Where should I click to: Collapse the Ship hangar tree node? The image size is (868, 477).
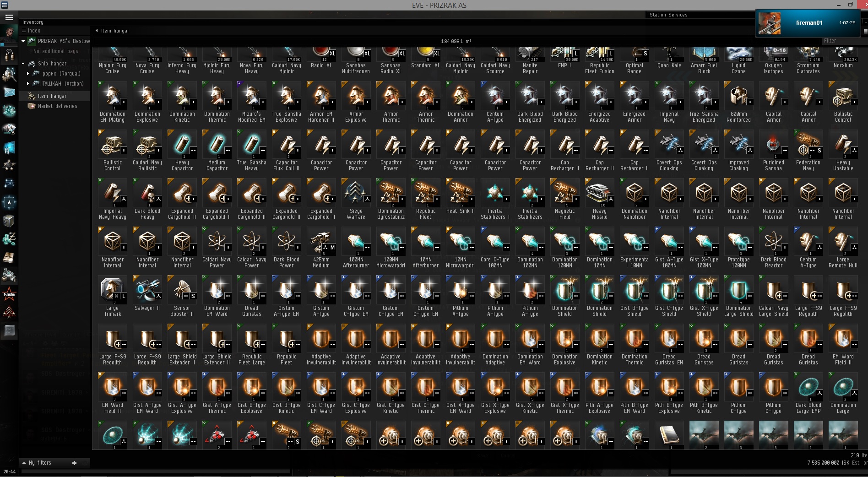pos(23,64)
